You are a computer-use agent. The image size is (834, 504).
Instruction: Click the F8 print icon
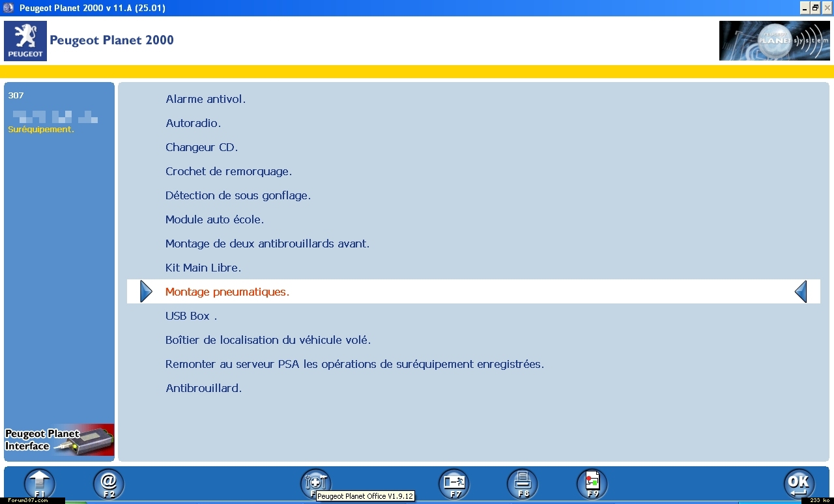click(523, 484)
